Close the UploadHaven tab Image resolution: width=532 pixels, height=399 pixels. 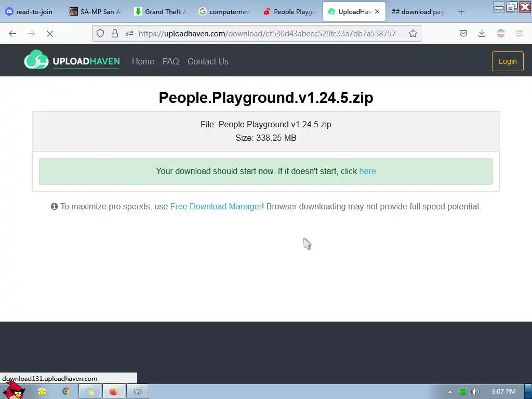point(377,11)
